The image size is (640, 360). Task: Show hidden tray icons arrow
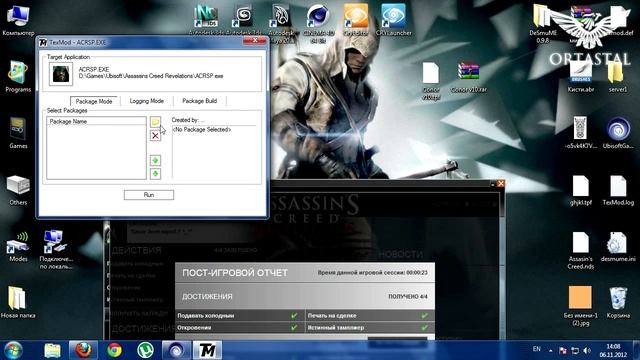point(551,351)
